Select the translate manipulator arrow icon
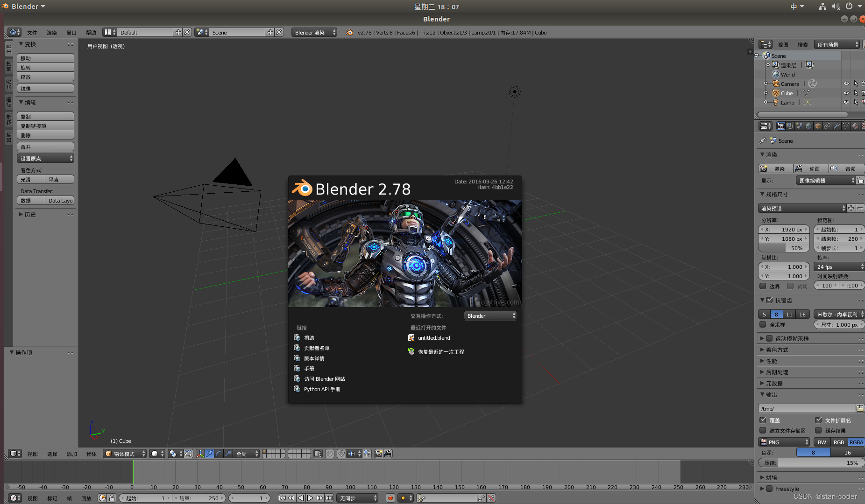The image size is (865, 504). pyautogui.click(x=209, y=454)
